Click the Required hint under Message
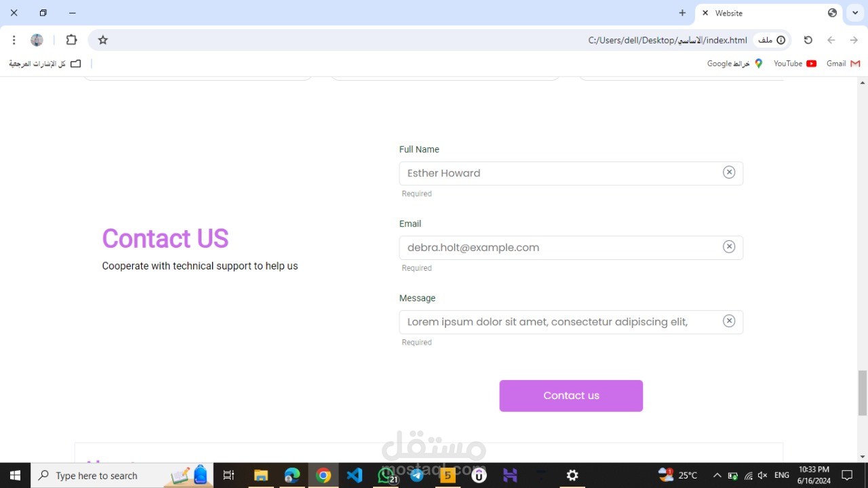The height and width of the screenshot is (488, 868). (x=416, y=343)
